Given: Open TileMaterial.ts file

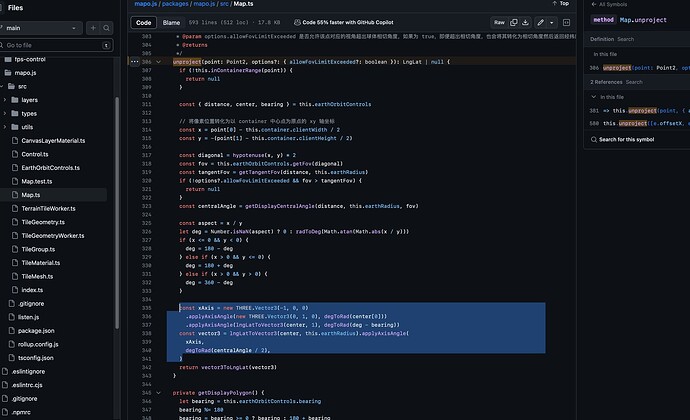Looking at the screenshot, I should (x=40, y=263).
